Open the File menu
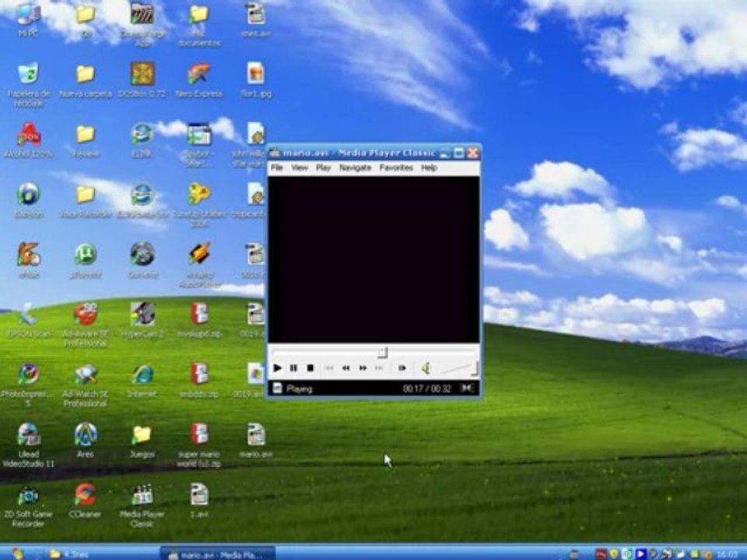This screenshot has width=747, height=560. coord(277,168)
